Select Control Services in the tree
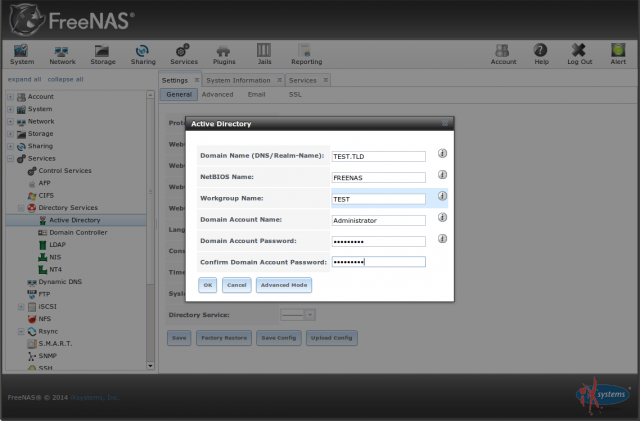Image resolution: width=640 pixels, height=421 pixels. click(64, 171)
